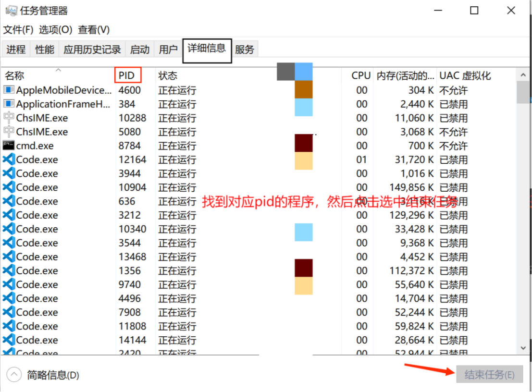Image resolution: width=532 pixels, height=392 pixels.
Task: Click VS Code icon for PID 4496 row
Action: (x=9, y=298)
